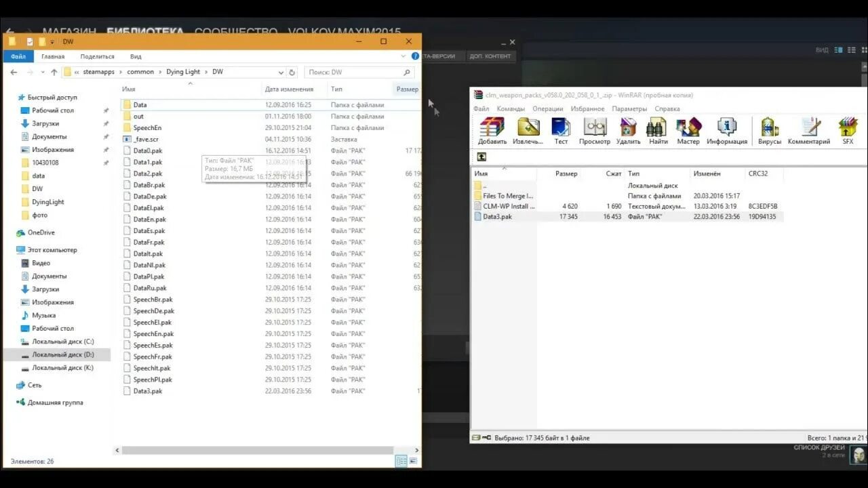The height and width of the screenshot is (488, 868).
Task: Open quick access toolbar customize dropdown
Action: 52,42
